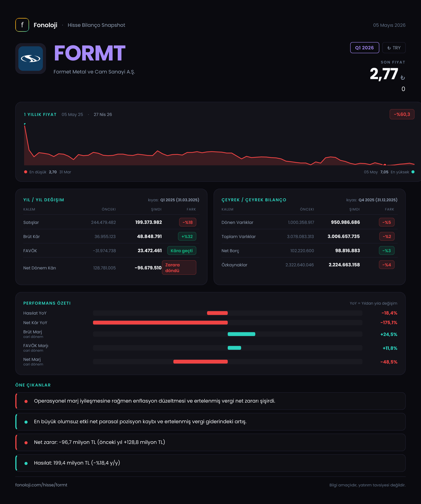Click the Fonoloji brand name
The height and width of the screenshot is (504, 421).
click(x=45, y=25)
